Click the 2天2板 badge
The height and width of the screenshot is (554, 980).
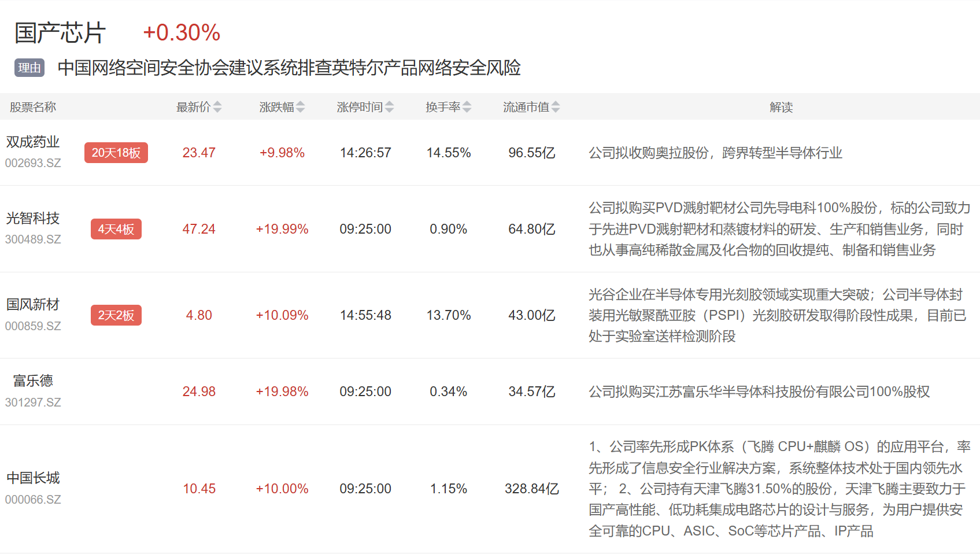click(x=116, y=315)
